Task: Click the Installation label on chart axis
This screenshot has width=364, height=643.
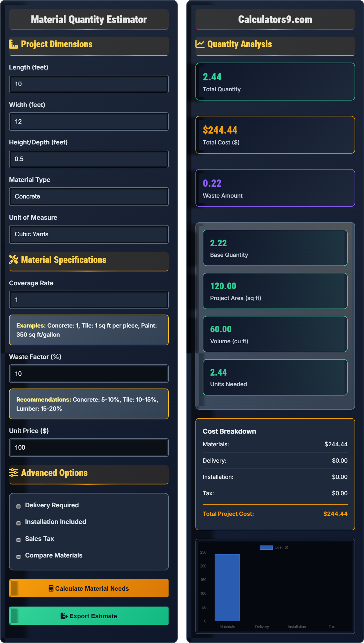Action: coord(297,627)
